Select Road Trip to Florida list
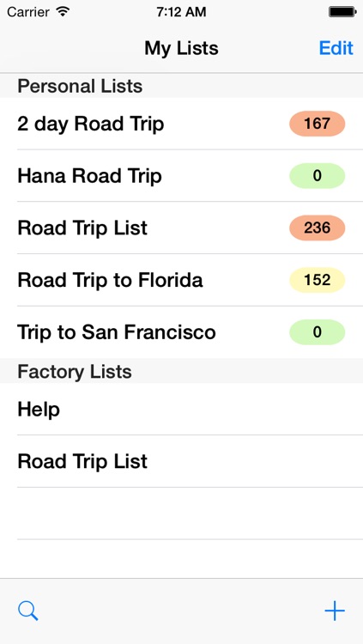The width and height of the screenshot is (363, 644). tap(182, 280)
